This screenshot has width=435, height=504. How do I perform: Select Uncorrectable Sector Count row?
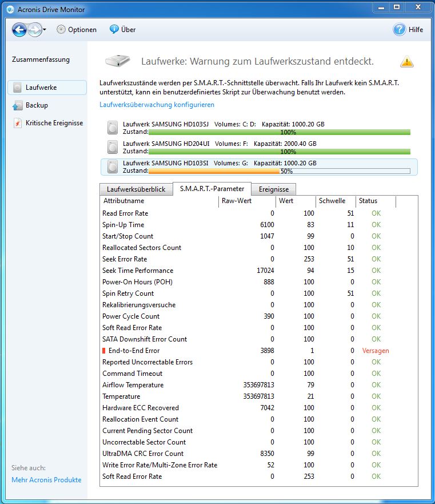(259, 442)
